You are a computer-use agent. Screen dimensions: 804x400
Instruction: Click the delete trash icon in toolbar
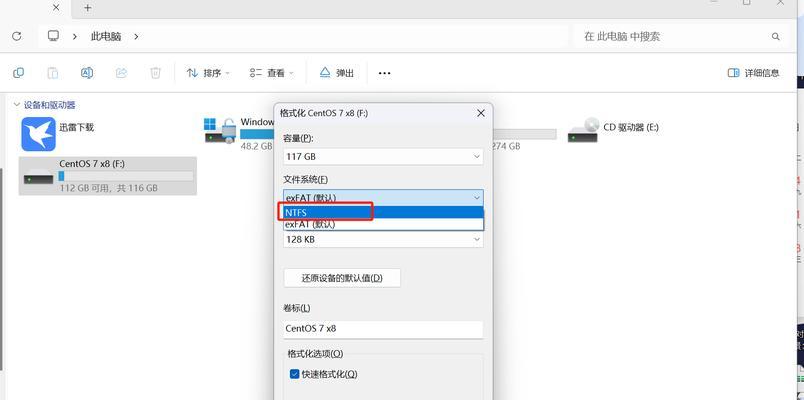click(155, 73)
